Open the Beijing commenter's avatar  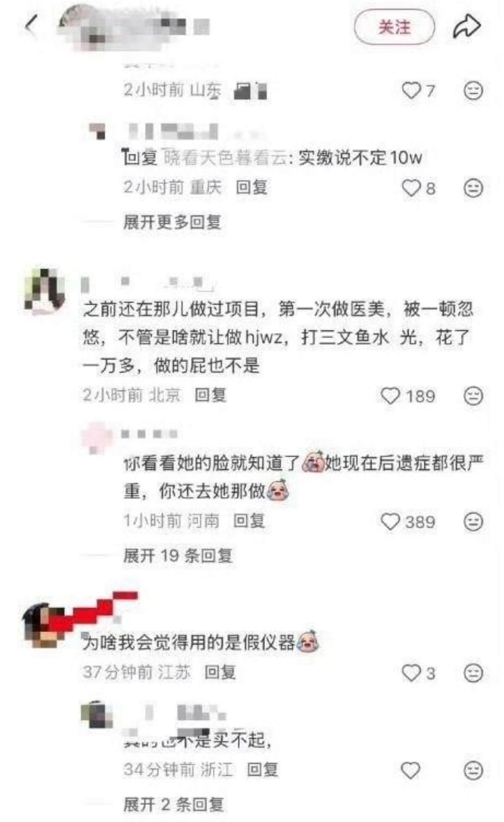tap(45, 291)
